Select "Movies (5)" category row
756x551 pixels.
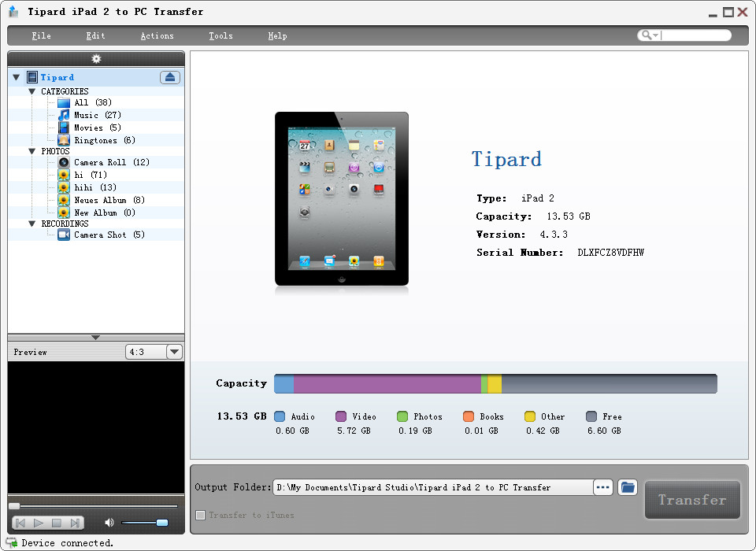[98, 128]
